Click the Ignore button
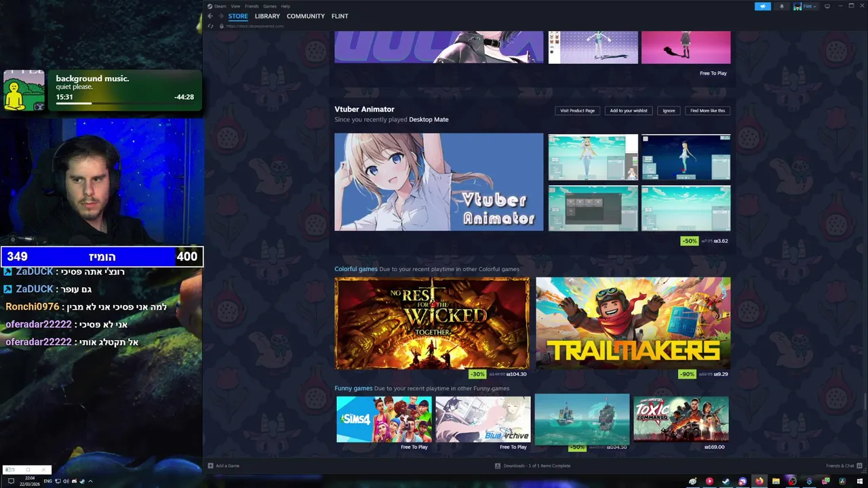868x488 pixels. (669, 110)
